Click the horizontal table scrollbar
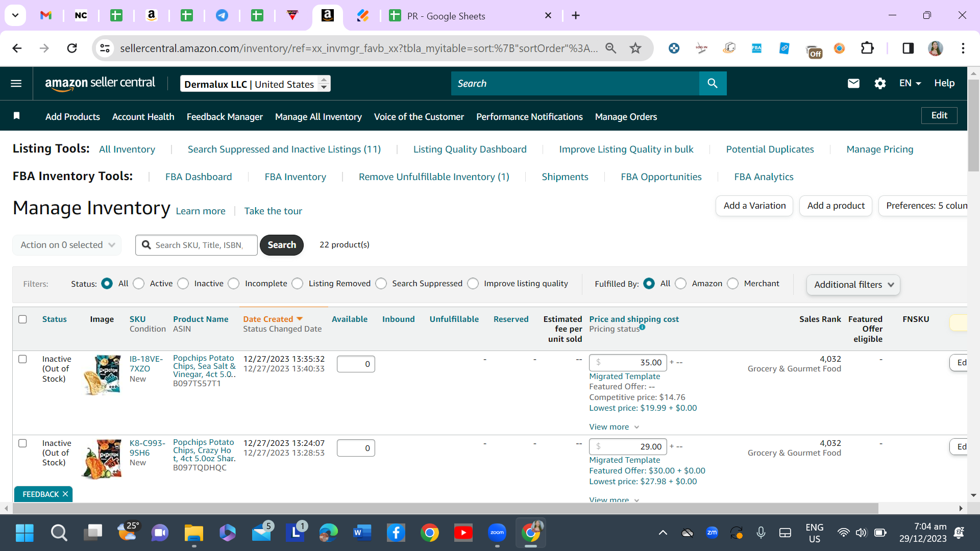The image size is (980, 551). coord(445,508)
